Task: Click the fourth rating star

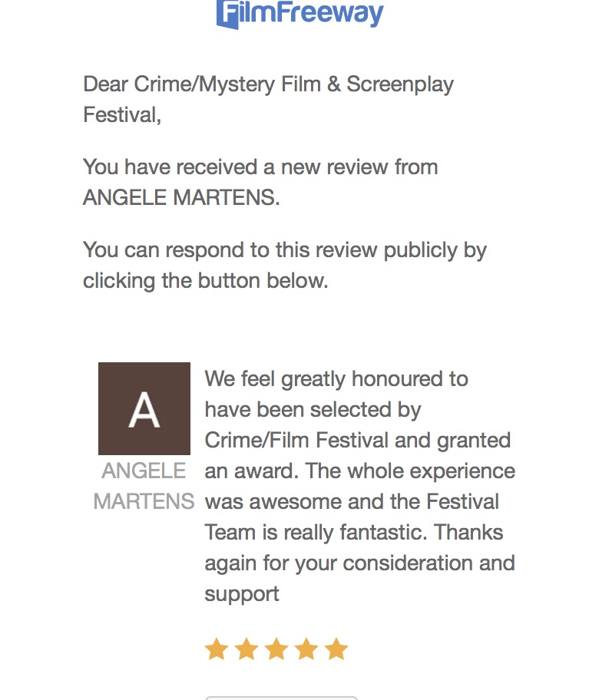Action: click(306, 650)
